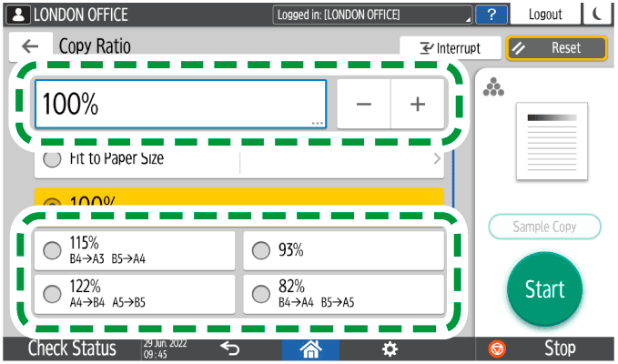
Task: Open settings with the gear icon
Action: 390,349
